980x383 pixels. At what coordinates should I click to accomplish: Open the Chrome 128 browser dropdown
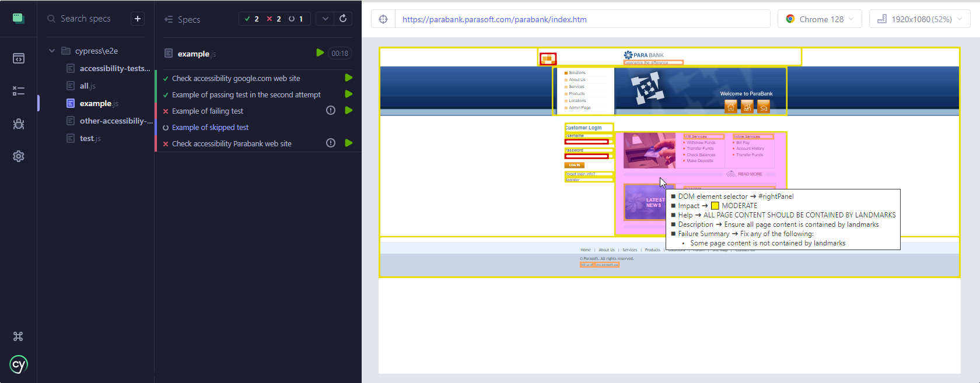point(820,19)
